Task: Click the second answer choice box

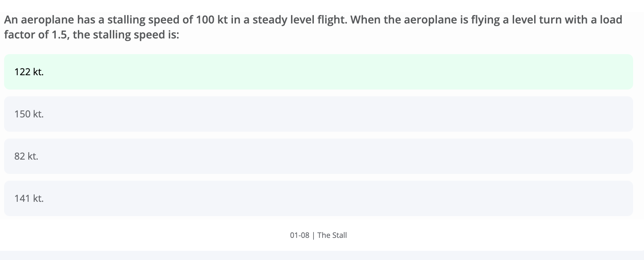Action: [318, 114]
